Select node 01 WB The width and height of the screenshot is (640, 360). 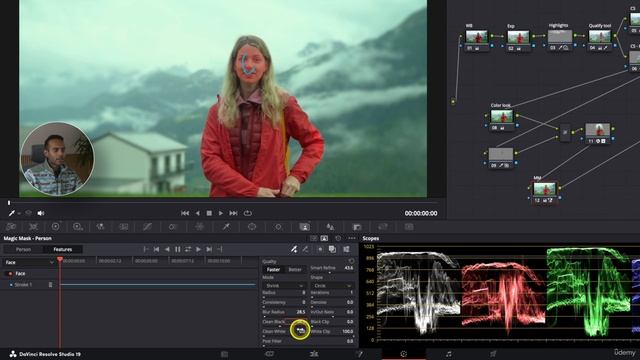pos(476,40)
